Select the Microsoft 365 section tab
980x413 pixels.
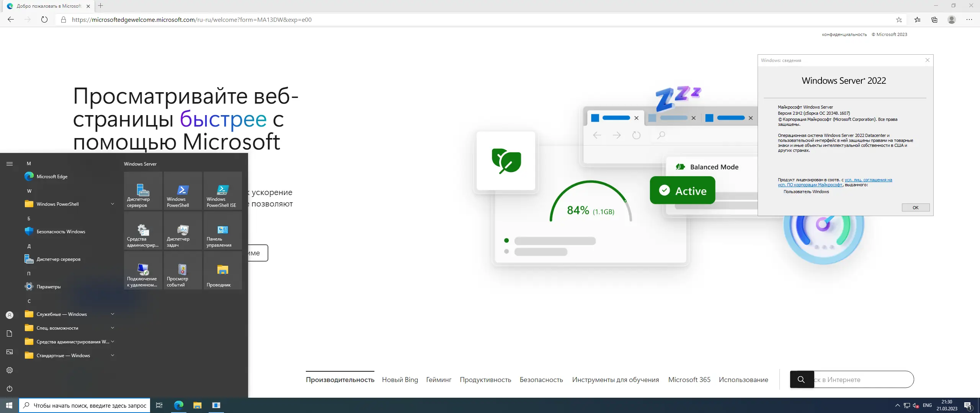click(689, 379)
